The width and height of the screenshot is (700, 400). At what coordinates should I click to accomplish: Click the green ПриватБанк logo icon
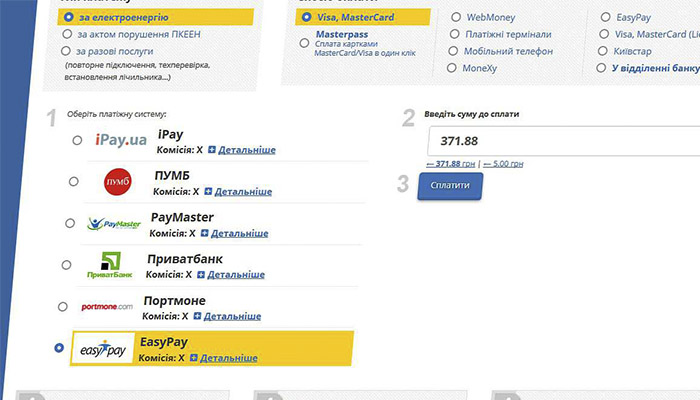point(112,265)
